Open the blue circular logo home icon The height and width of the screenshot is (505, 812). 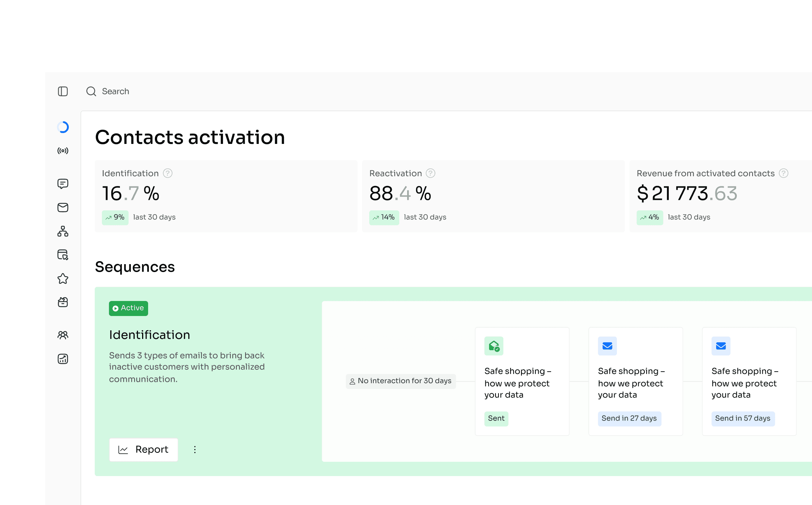(63, 127)
